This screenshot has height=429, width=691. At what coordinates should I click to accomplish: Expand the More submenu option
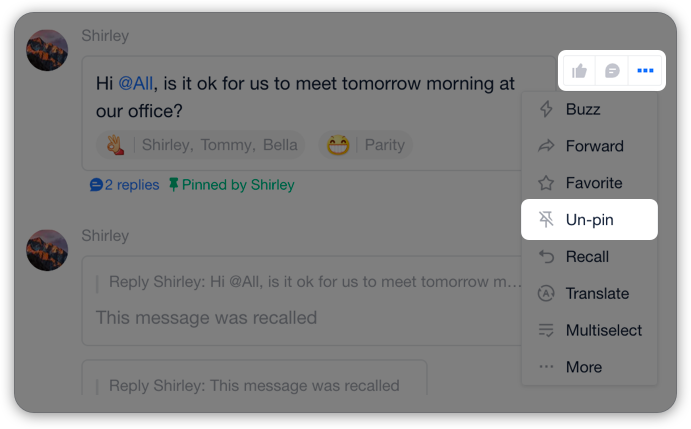click(589, 367)
